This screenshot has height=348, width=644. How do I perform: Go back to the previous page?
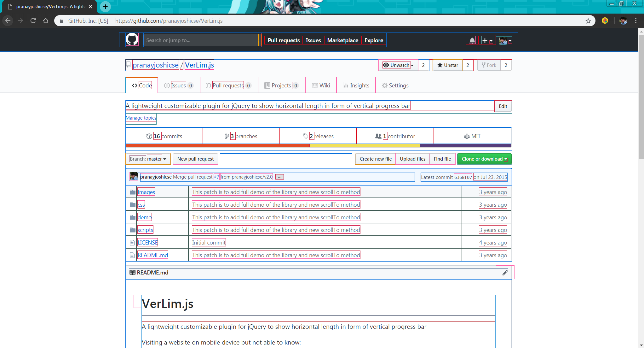(8, 21)
